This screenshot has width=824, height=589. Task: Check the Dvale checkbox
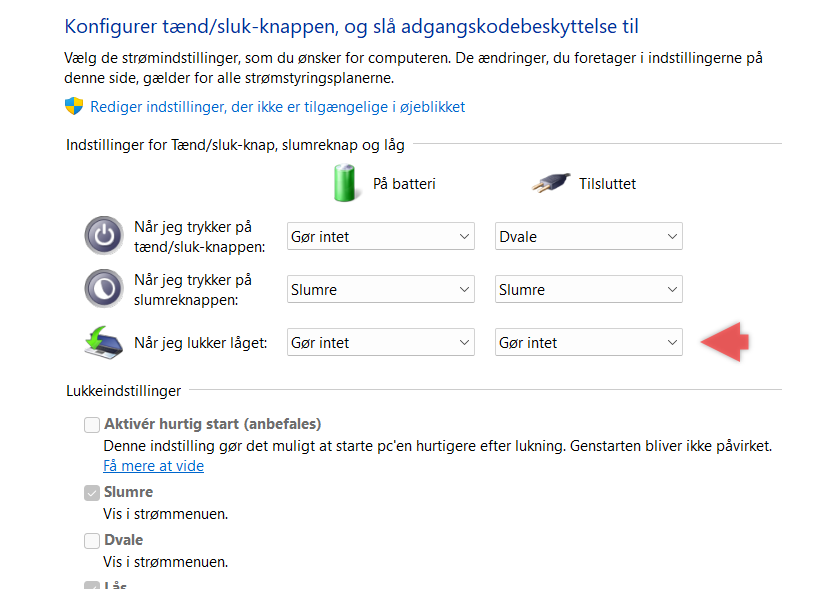pos(92,541)
